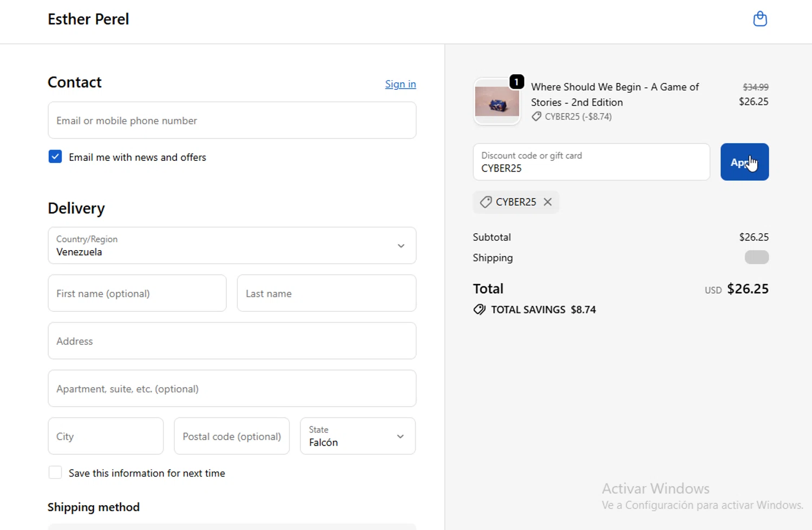Image resolution: width=812 pixels, height=530 pixels.
Task: Focus the Last name field
Action: [326, 293]
